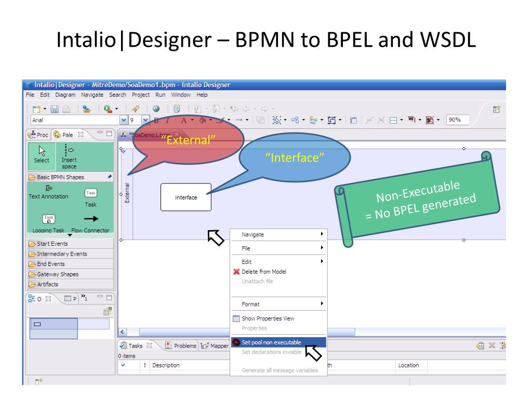The image size is (532, 399).
Task: Click the Open Perspective icon at toolbar right
Action: [496, 109]
